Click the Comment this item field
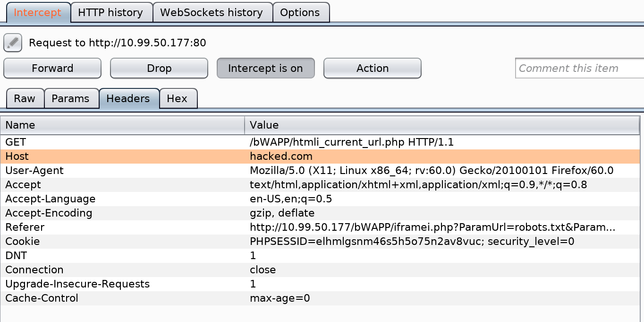 pos(580,68)
